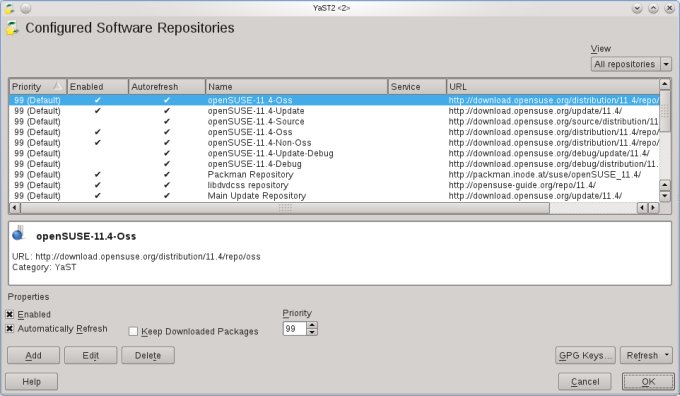
Task: Click scroll down arrow at bottom of table
Action: [x=665, y=196]
